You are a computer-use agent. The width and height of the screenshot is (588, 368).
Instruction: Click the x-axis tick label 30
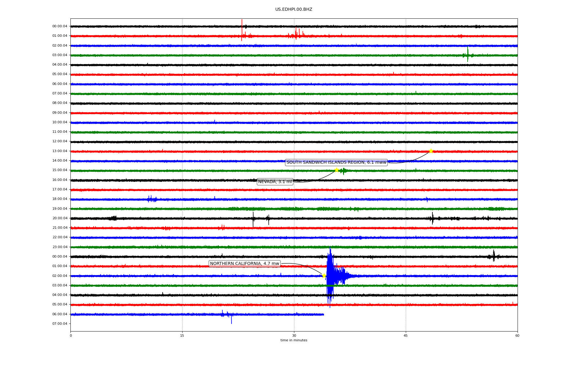point(294,335)
